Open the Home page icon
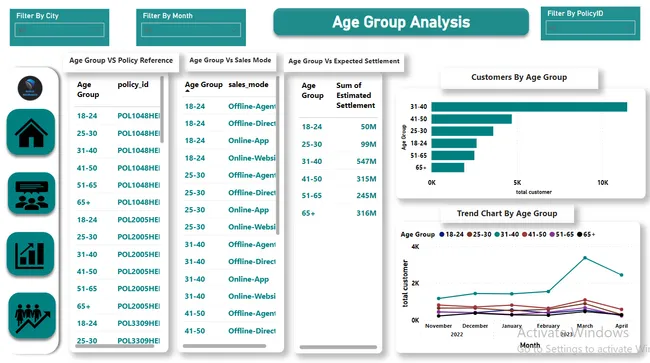Screen dimensions: 650x363 tap(31, 133)
